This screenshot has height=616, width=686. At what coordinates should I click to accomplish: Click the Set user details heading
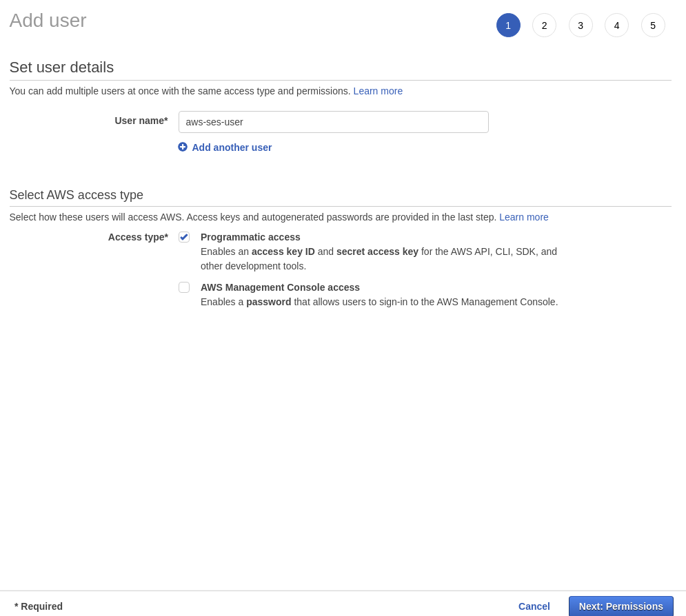click(x=61, y=68)
